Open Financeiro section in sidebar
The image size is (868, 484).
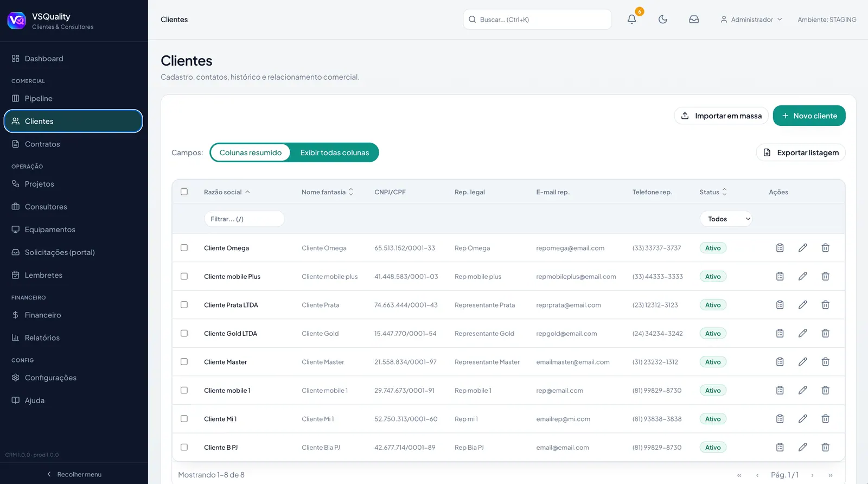(73, 315)
